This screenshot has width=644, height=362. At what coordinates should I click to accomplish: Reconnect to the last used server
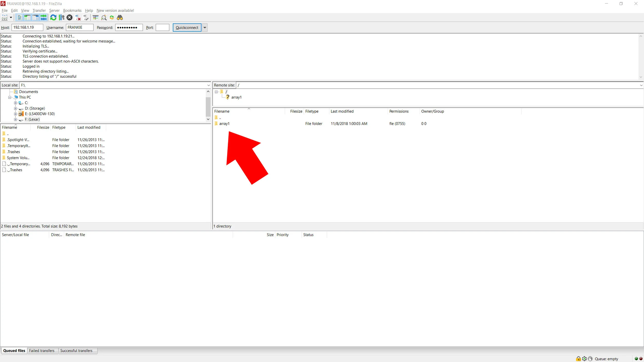pos(86,18)
